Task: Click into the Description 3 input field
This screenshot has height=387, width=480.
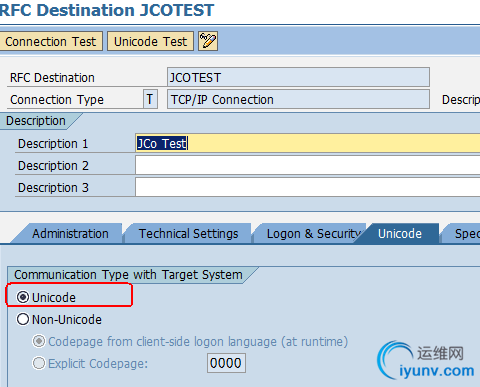Action: 308,187
